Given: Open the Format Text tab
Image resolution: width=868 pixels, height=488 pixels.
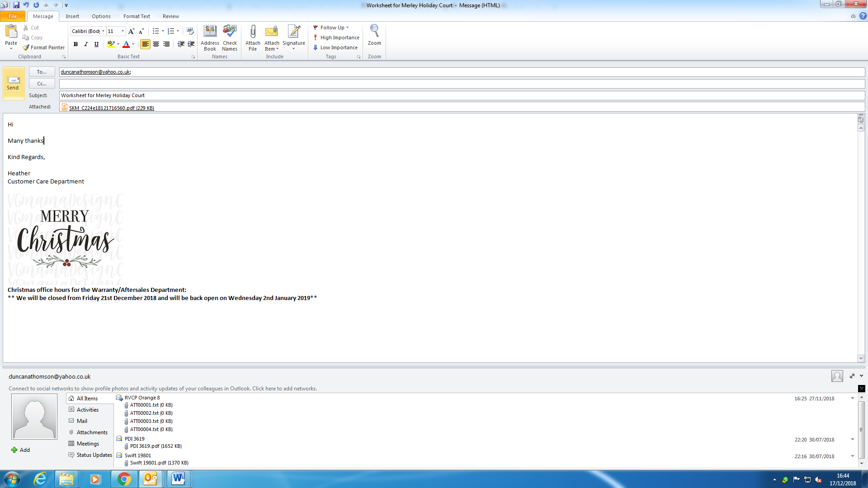Looking at the screenshot, I should click(x=137, y=16).
